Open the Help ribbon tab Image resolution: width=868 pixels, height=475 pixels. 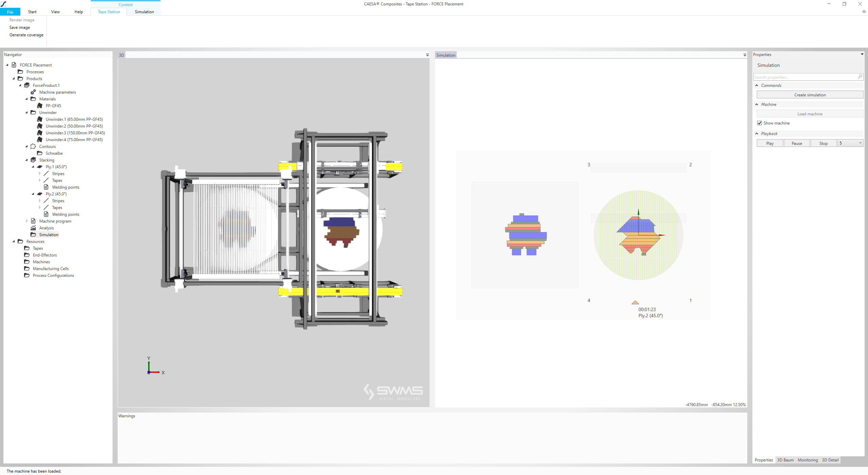(79, 12)
